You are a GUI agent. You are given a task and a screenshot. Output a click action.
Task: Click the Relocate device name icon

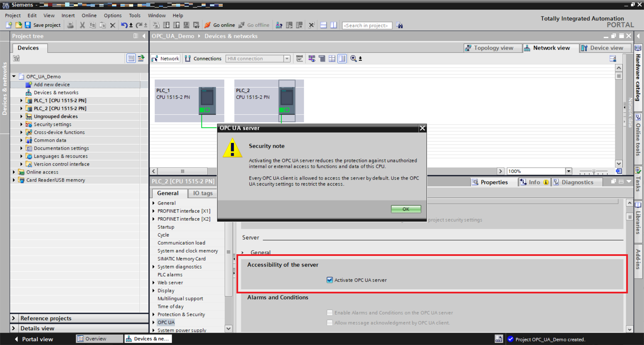(x=300, y=59)
